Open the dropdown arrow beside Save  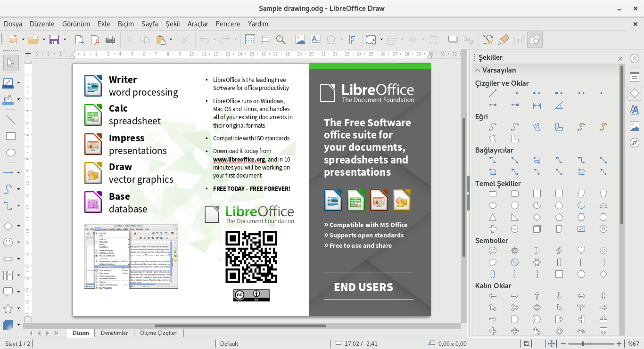tap(65, 40)
